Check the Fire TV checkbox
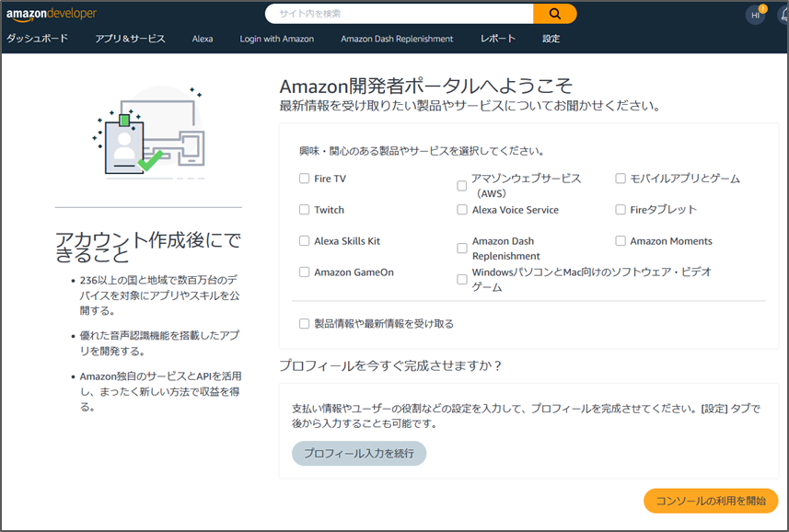Screen dimensions: 789x532 pos(304,179)
